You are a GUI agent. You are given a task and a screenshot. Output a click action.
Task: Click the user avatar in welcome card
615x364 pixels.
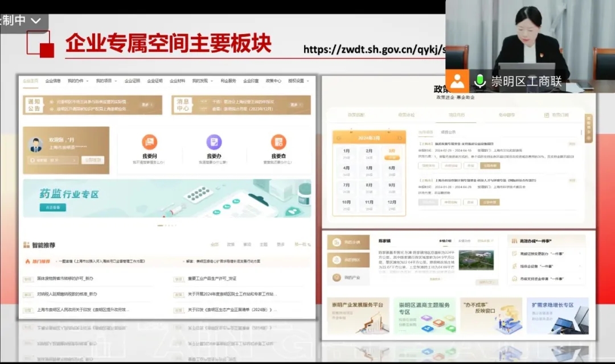tap(36, 144)
